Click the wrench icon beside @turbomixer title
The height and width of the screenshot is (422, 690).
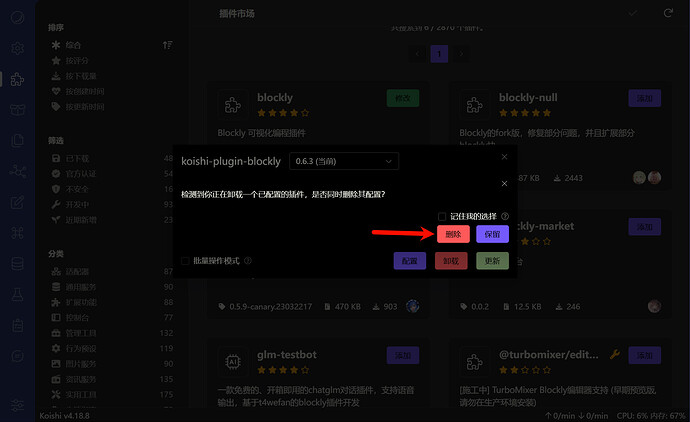[x=615, y=354]
